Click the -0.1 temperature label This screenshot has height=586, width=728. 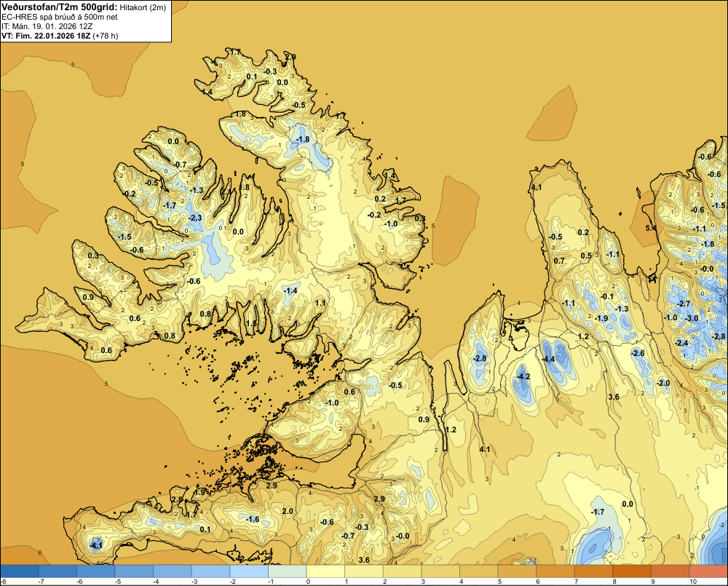coord(607,296)
